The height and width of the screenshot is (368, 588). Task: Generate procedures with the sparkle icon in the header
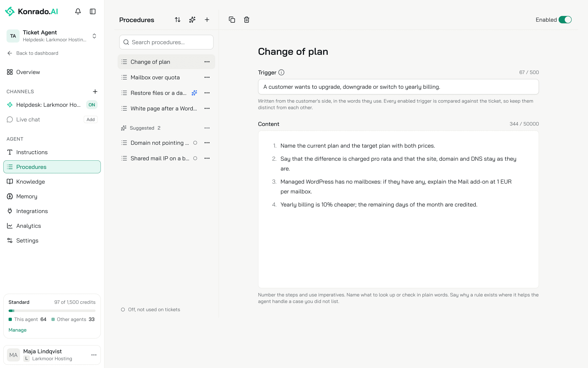(192, 20)
